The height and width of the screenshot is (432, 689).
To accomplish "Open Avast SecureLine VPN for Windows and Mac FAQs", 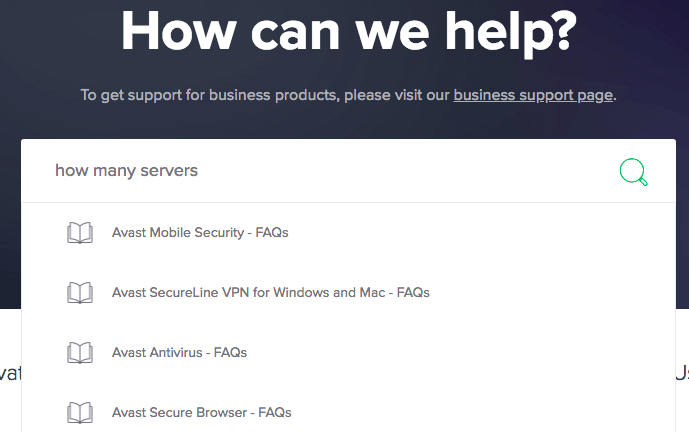I will click(x=271, y=293).
